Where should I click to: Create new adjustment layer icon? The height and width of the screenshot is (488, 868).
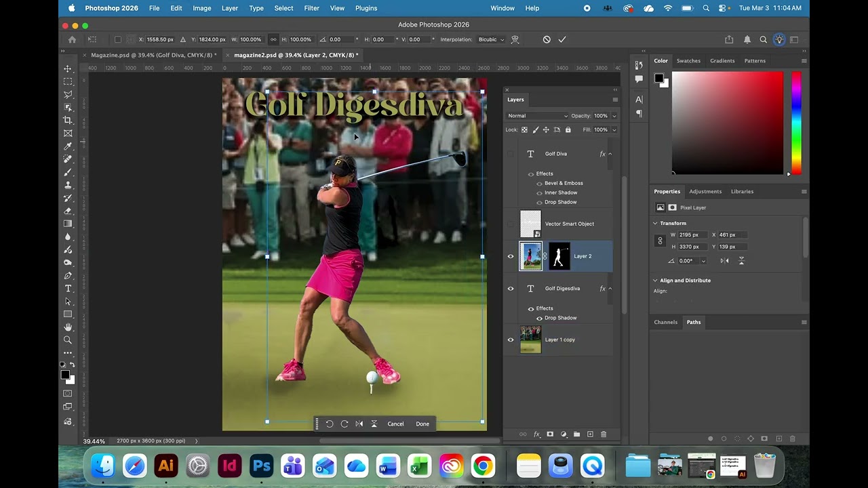[x=564, y=434]
